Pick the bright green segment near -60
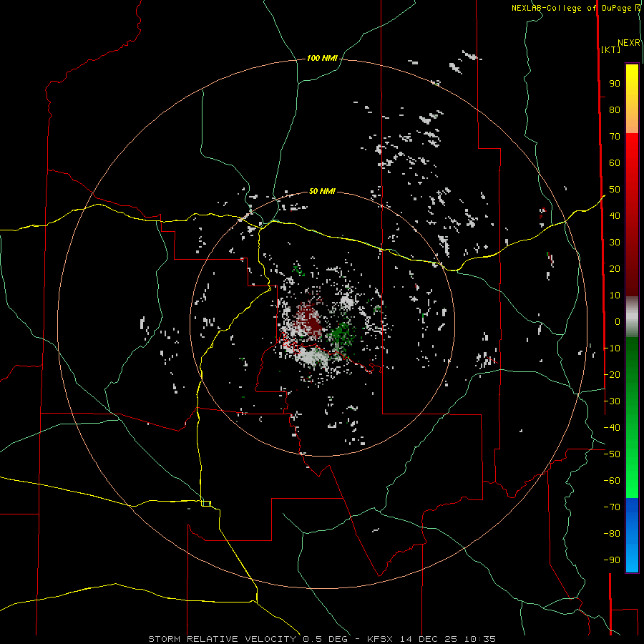This screenshot has width=644, height=644. (632, 484)
